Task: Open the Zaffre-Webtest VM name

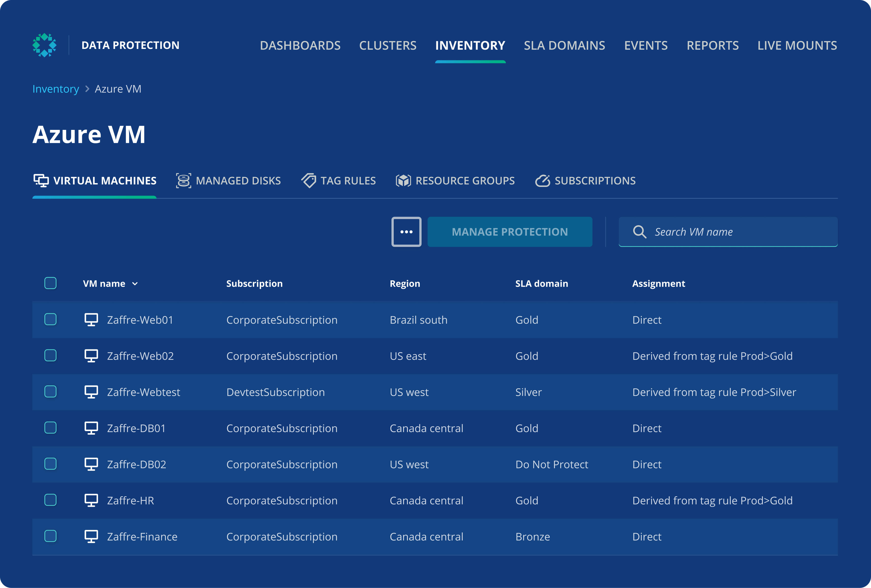Action: coord(144,392)
